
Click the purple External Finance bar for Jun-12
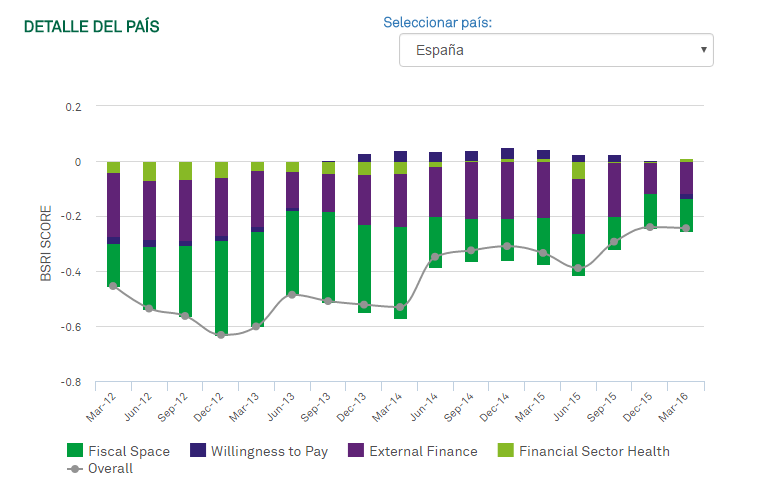point(149,210)
